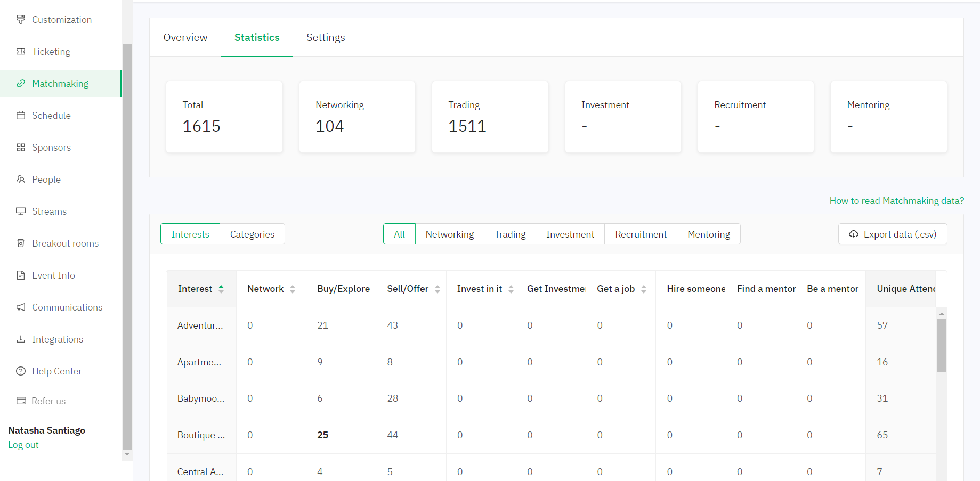Image resolution: width=980 pixels, height=481 pixels.
Task: Sort table by Interest column arrows
Action: click(221, 289)
